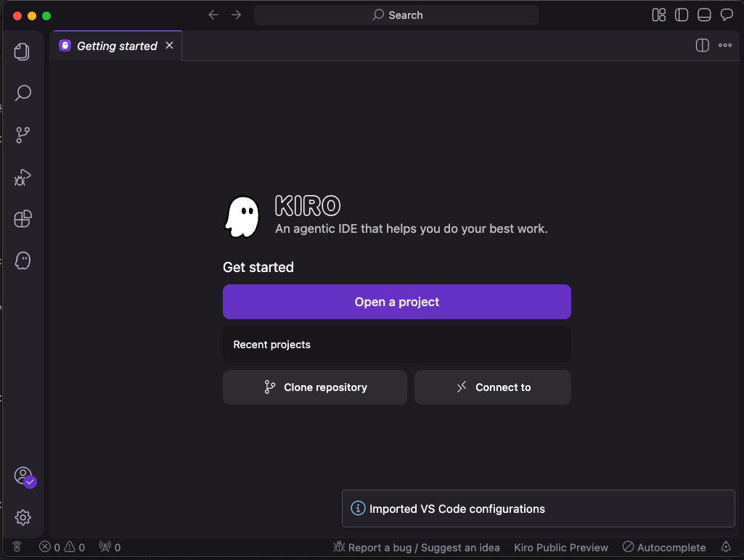Screen dimensions: 744x560
Task: Click the info icon in the notification
Action: 358,508
